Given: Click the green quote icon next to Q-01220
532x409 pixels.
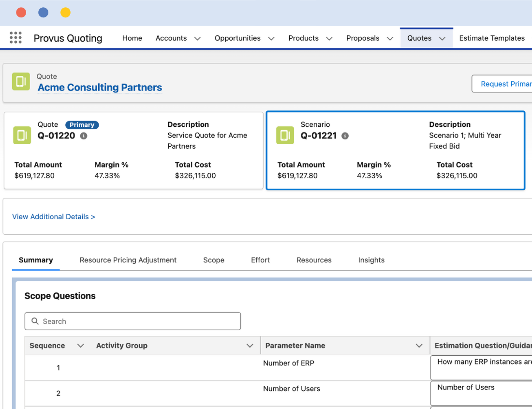Looking at the screenshot, I should click(22, 136).
